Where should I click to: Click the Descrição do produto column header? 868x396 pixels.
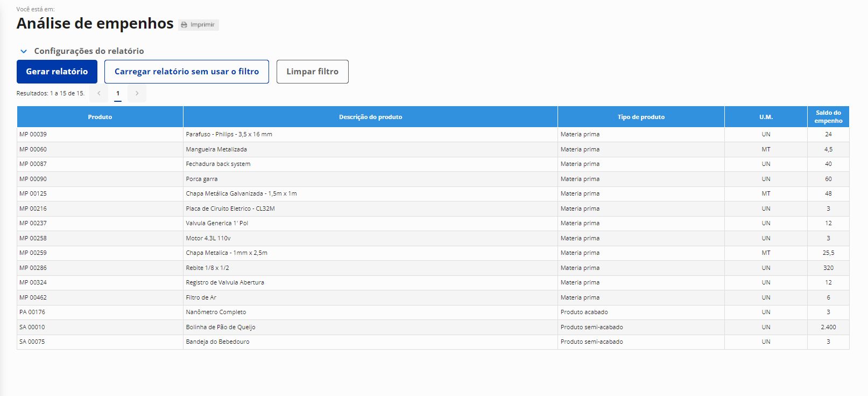pos(370,117)
